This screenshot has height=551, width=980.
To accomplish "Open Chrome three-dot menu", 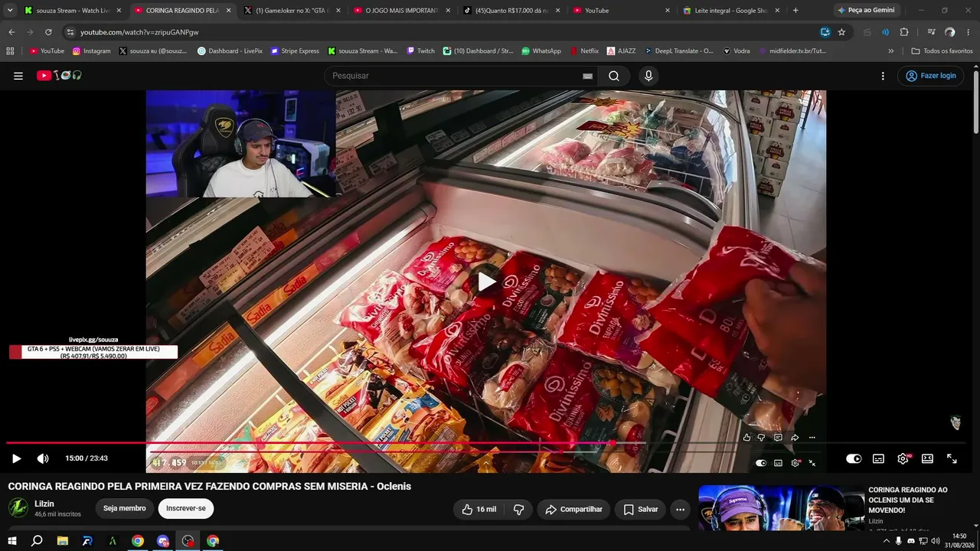I will pyautogui.click(x=968, y=32).
